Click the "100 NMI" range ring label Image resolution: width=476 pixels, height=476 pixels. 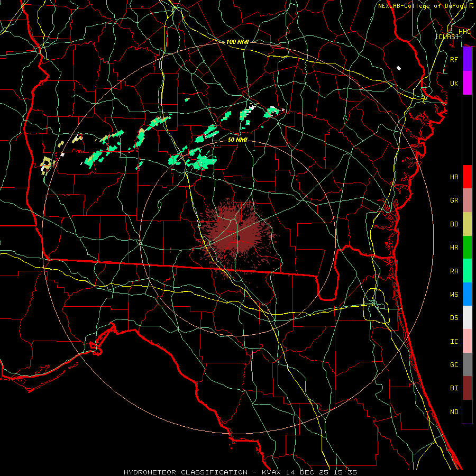click(237, 42)
